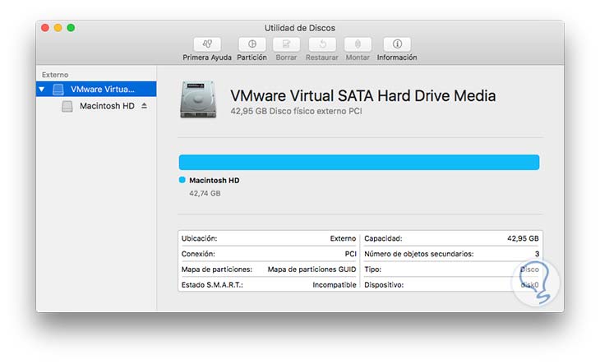Image resolution: width=600 pixels, height=364 pixels.
Task: Click the 'Estado S.M.A.R.T.:' label
Action: tap(212, 285)
